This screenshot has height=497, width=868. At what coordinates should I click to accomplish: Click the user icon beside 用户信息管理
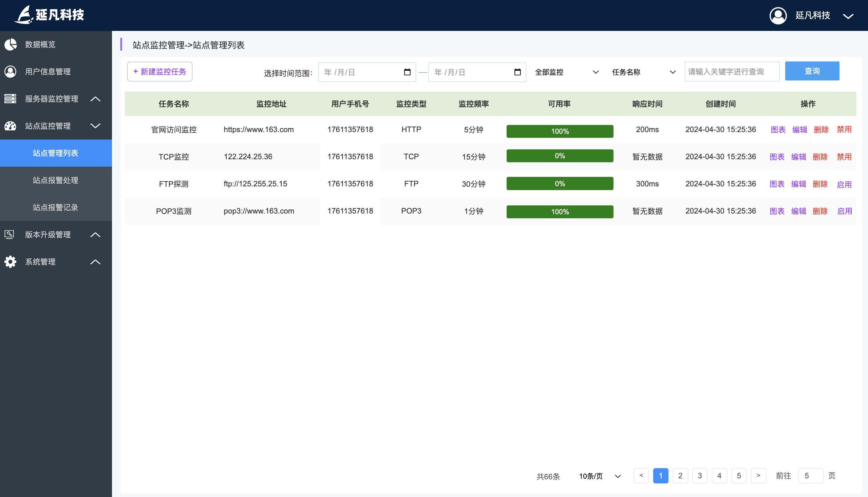point(11,72)
